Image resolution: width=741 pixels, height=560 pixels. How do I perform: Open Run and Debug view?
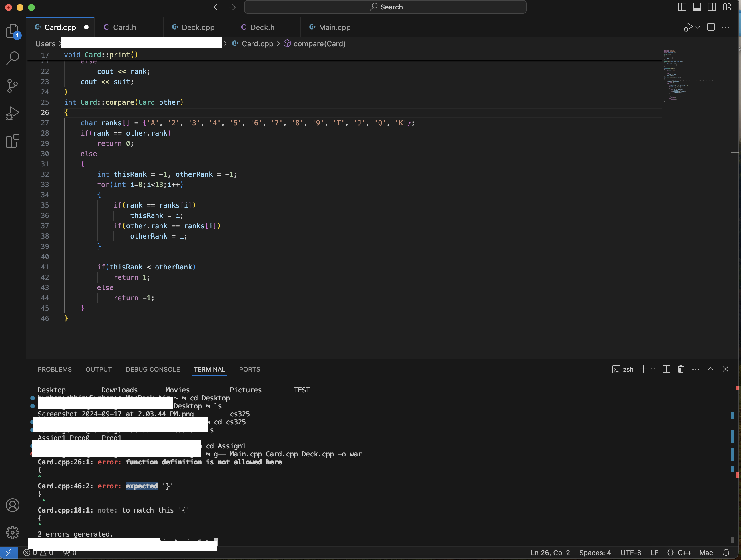point(13,113)
